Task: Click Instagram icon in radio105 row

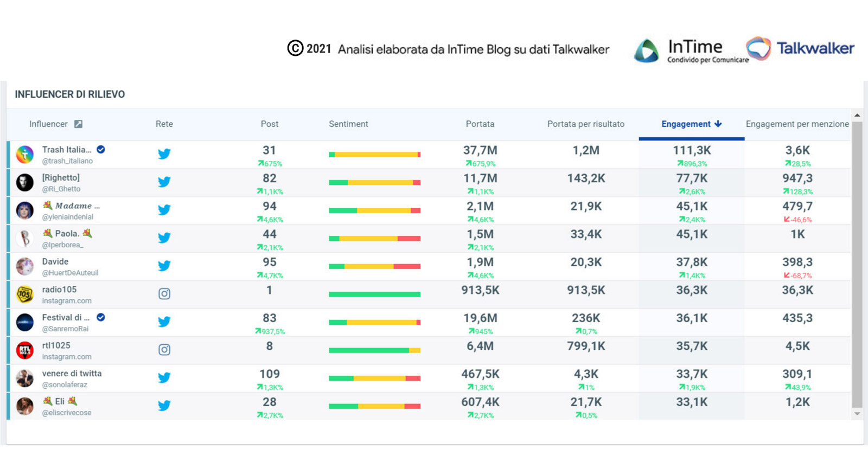Action: click(164, 294)
